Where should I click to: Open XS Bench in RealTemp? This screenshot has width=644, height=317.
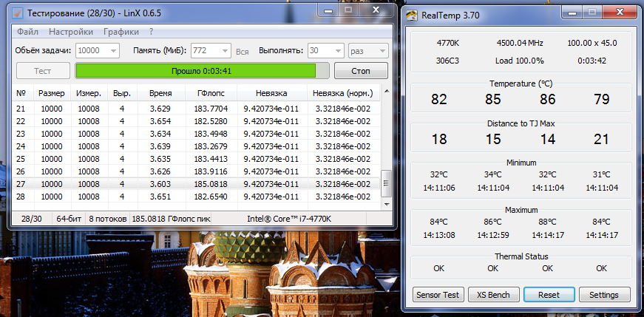point(493,294)
